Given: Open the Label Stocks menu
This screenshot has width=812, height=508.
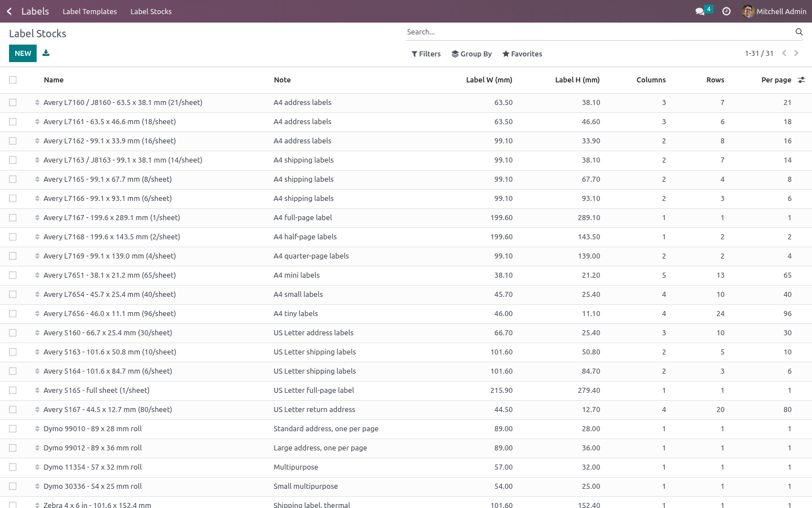Looking at the screenshot, I should (x=151, y=11).
